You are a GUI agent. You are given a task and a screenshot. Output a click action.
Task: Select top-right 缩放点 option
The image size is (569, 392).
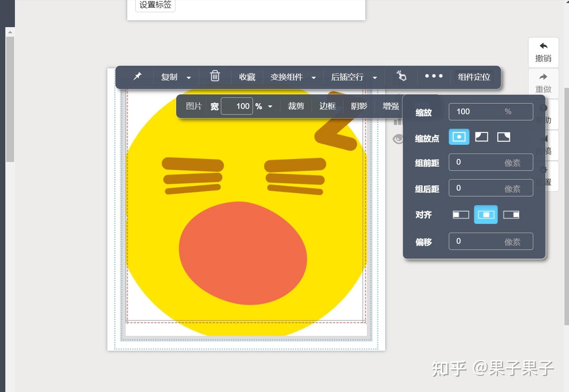click(x=504, y=137)
